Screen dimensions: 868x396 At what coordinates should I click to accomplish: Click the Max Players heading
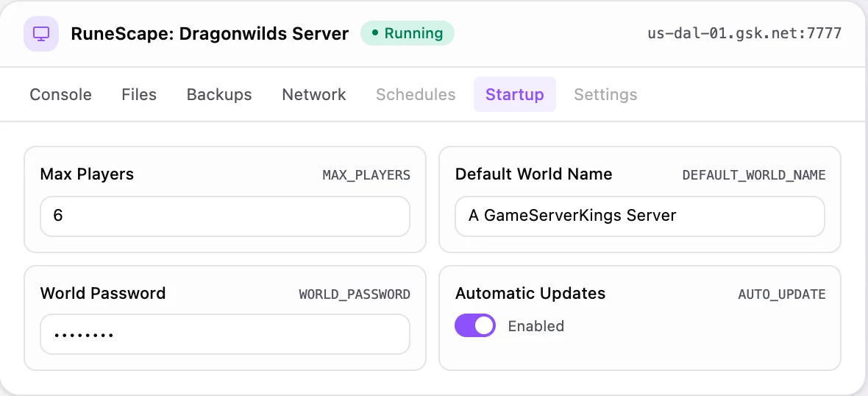87,174
